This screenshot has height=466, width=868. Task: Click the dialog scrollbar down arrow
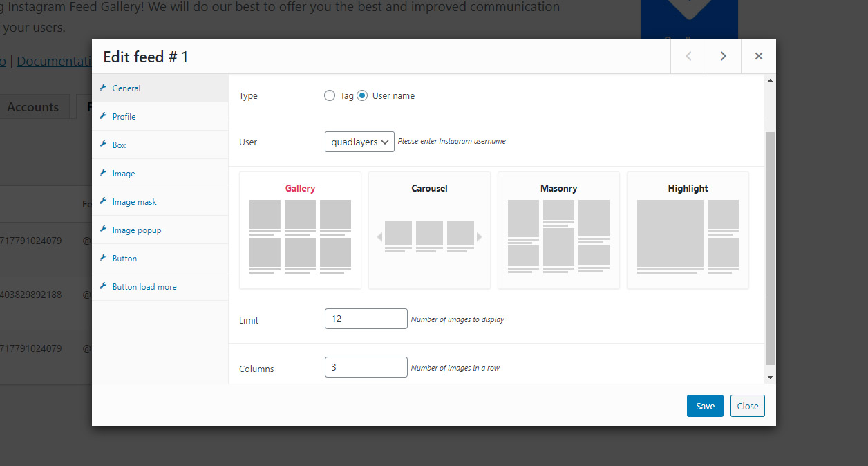click(771, 377)
